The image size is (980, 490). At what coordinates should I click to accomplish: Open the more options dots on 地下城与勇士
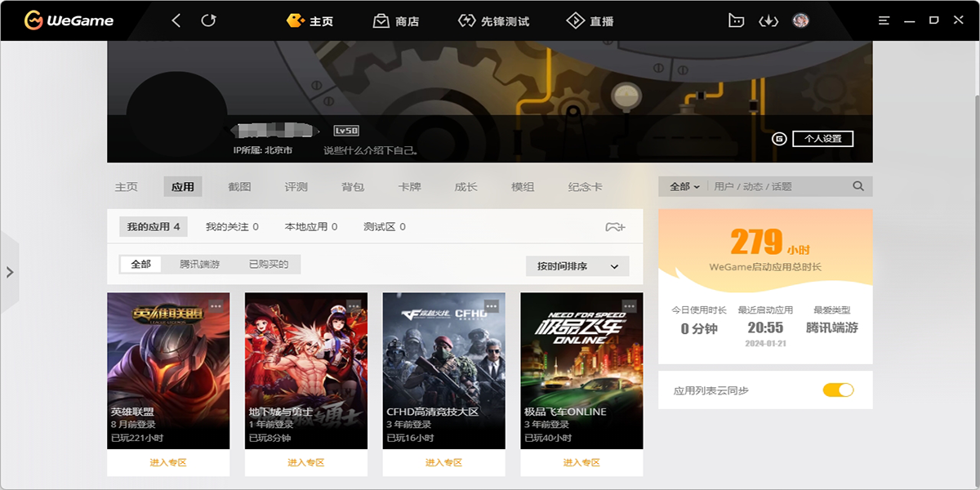354,305
